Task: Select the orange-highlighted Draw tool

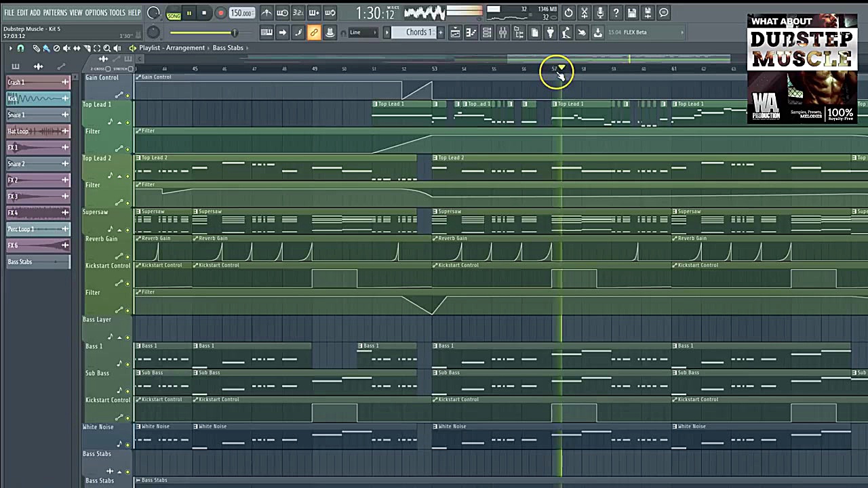Action: [x=314, y=32]
